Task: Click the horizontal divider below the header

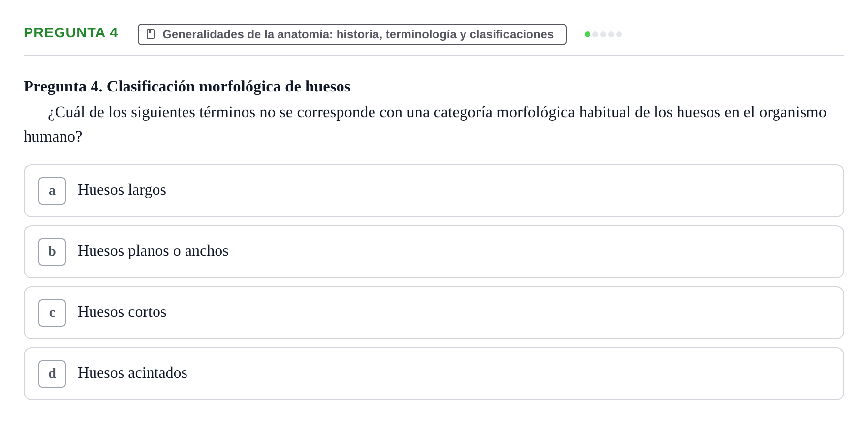Action: [x=434, y=56]
